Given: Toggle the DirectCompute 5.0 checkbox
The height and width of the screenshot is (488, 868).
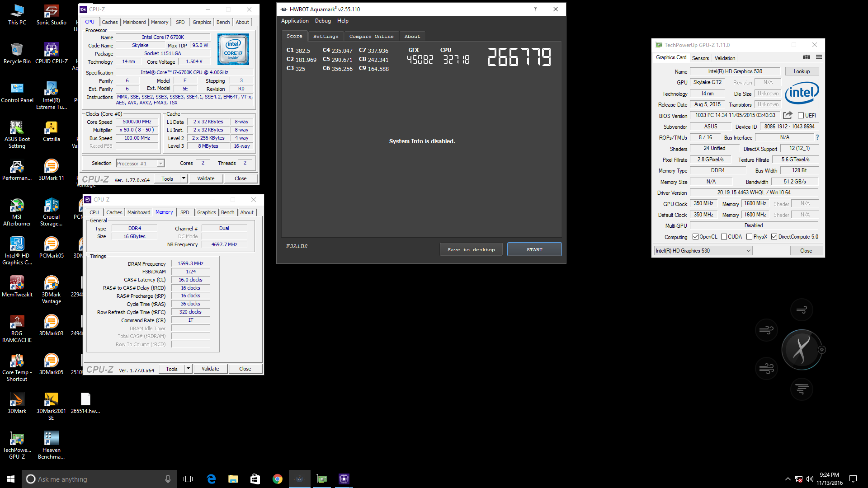Looking at the screenshot, I should tap(774, 237).
